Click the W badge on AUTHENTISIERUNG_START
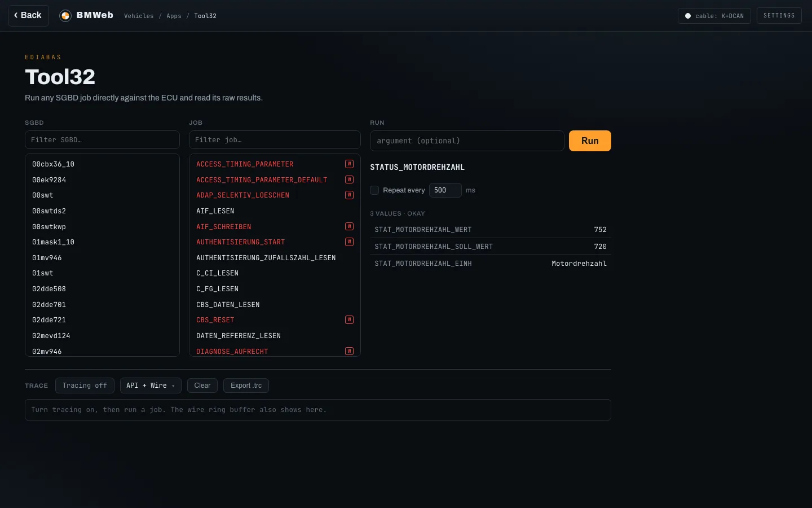Viewport: 812px width, 508px height. [x=349, y=242]
